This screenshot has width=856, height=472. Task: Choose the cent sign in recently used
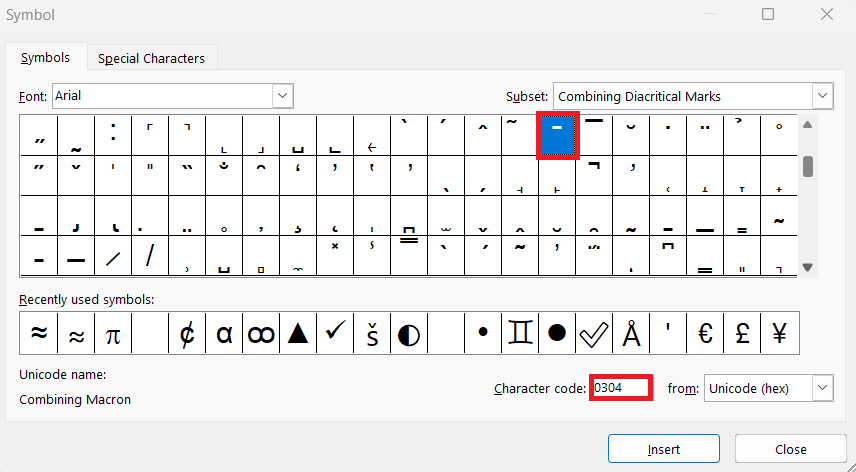(187, 333)
